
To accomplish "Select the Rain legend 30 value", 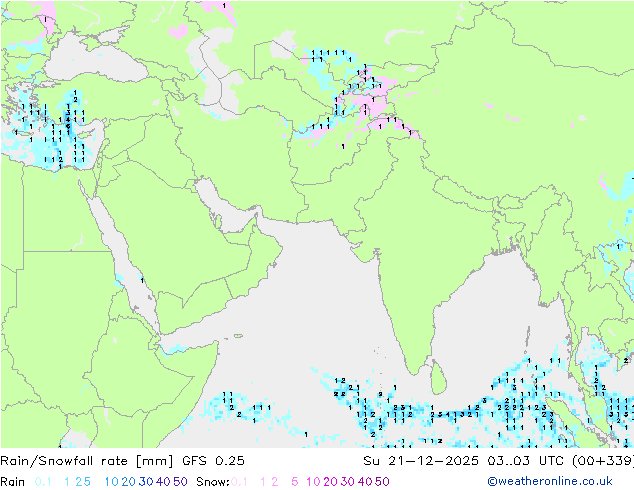I will coord(146,482).
